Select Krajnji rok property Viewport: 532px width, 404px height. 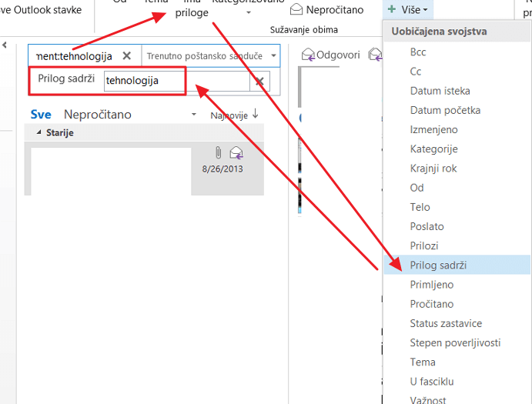433,168
